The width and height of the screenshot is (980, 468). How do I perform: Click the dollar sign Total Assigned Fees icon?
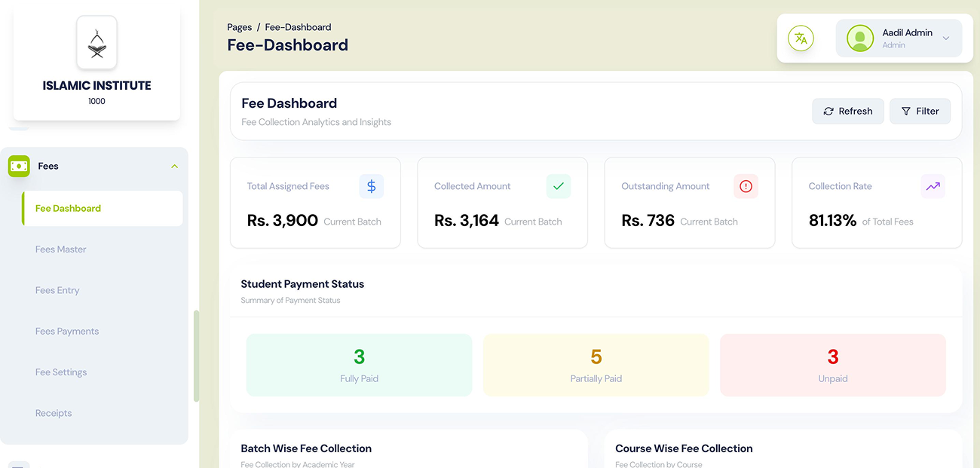coord(372,186)
